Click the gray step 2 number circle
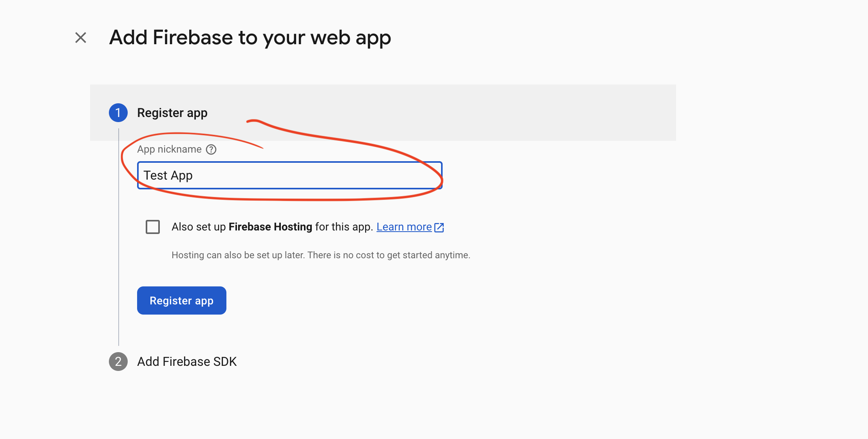Screen dimensions: 868x439 tap(118, 362)
